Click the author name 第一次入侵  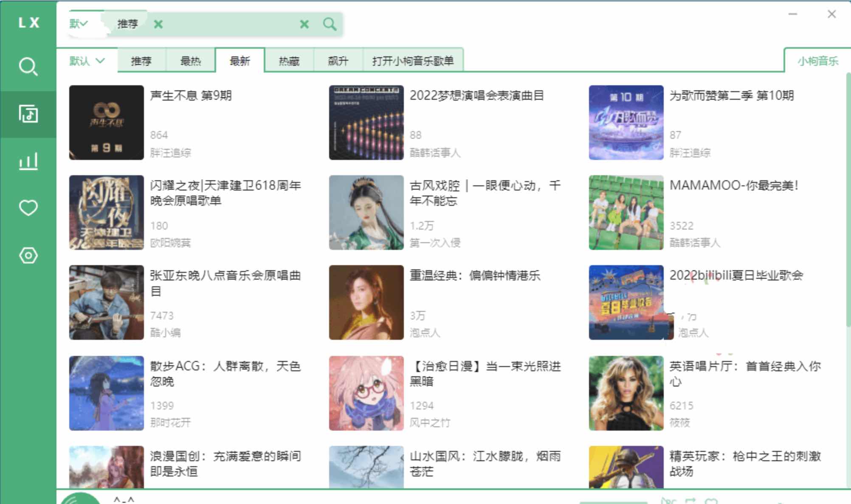(x=435, y=243)
